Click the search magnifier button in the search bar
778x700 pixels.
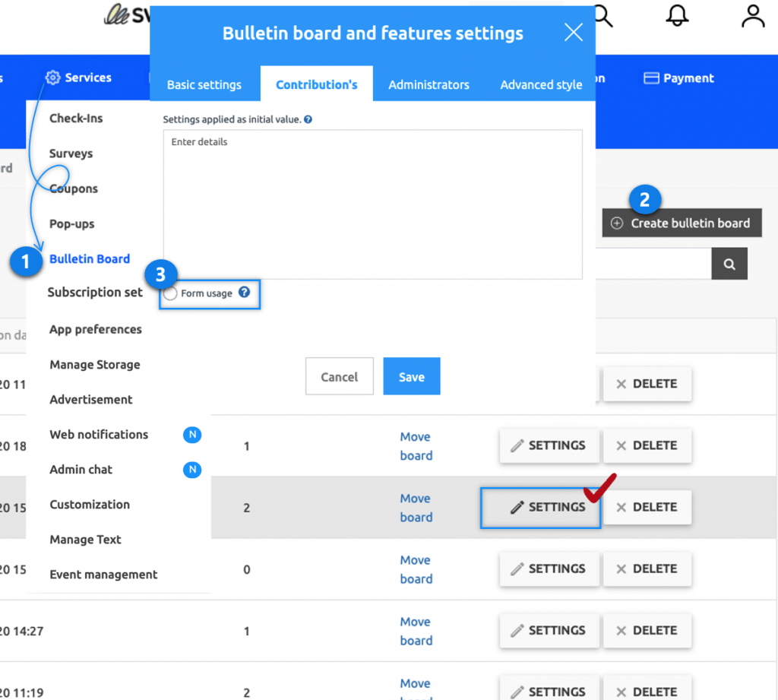tap(729, 264)
